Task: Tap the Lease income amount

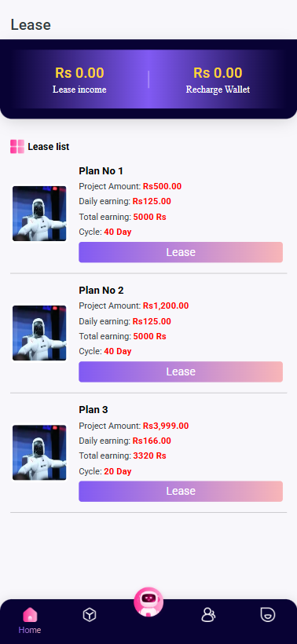Action: click(x=79, y=73)
